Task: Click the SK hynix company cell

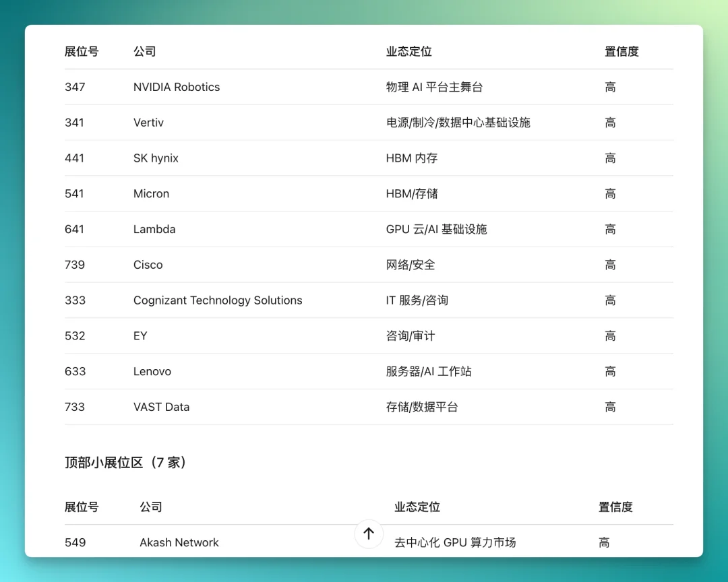Action: [x=156, y=158]
